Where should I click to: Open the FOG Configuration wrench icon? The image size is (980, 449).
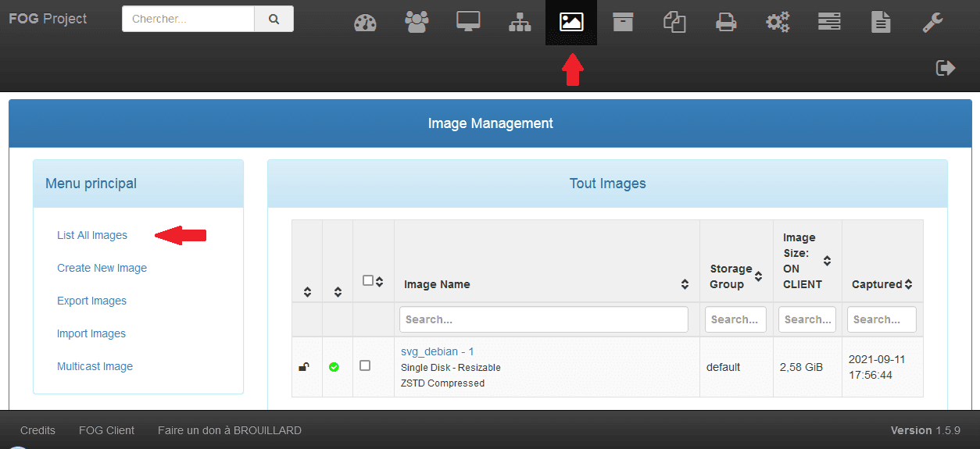pos(932,23)
